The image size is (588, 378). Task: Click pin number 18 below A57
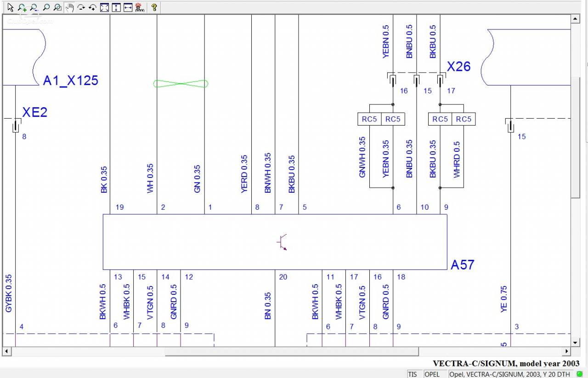click(x=401, y=277)
